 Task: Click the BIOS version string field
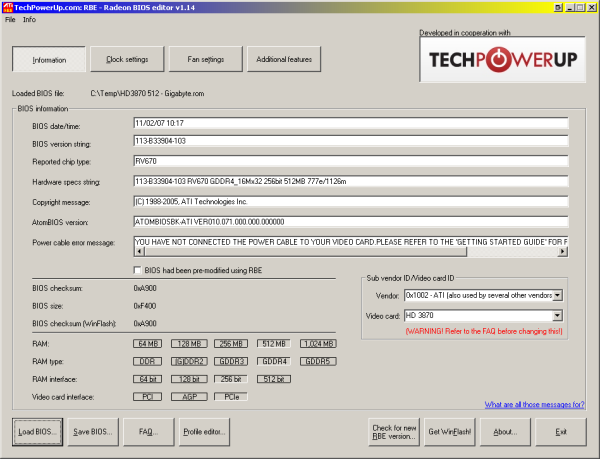(x=351, y=141)
